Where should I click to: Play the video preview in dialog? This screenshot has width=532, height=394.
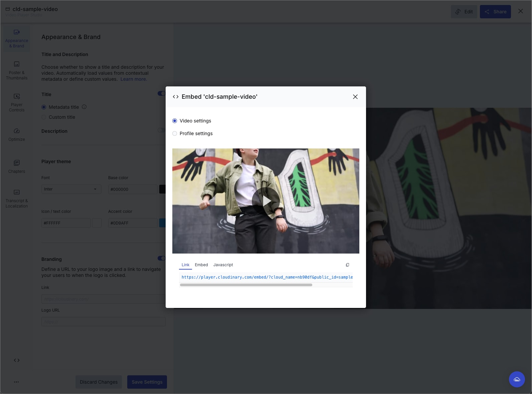tap(266, 201)
